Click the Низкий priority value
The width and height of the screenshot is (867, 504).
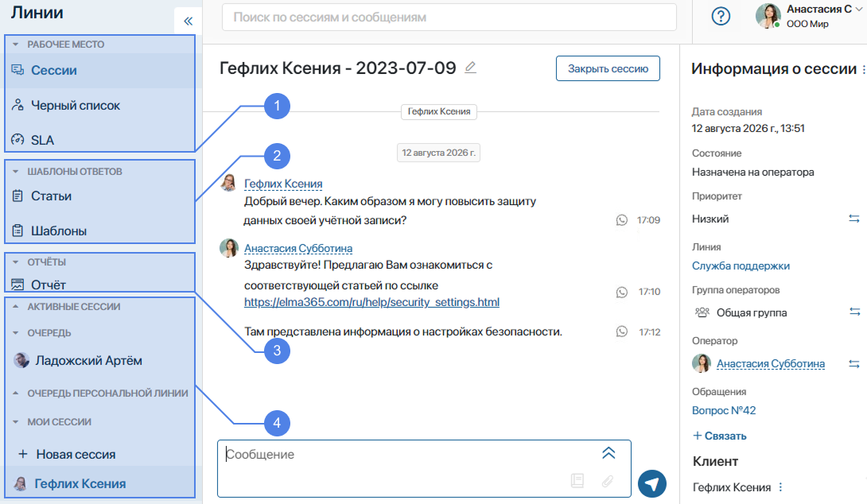pyautogui.click(x=710, y=219)
